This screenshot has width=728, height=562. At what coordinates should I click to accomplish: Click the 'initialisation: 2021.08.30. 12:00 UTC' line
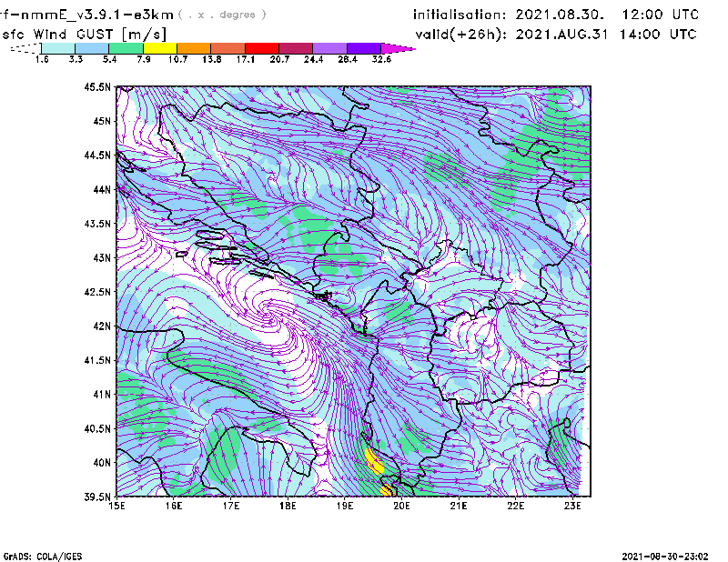pyautogui.click(x=556, y=15)
